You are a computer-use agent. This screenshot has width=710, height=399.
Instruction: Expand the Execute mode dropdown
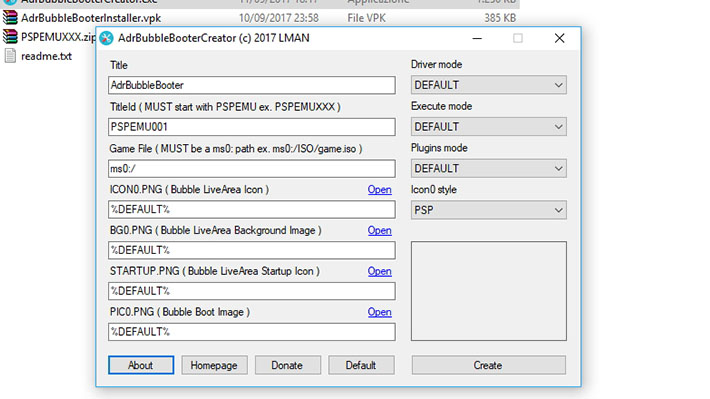[x=489, y=127]
